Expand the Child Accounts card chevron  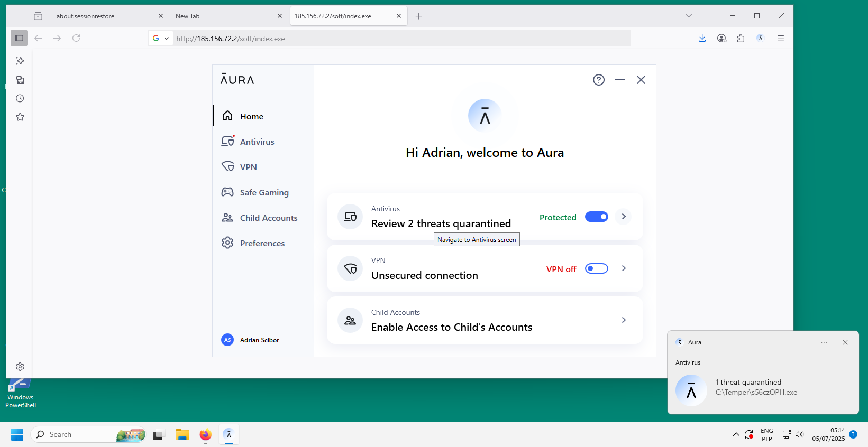click(624, 320)
